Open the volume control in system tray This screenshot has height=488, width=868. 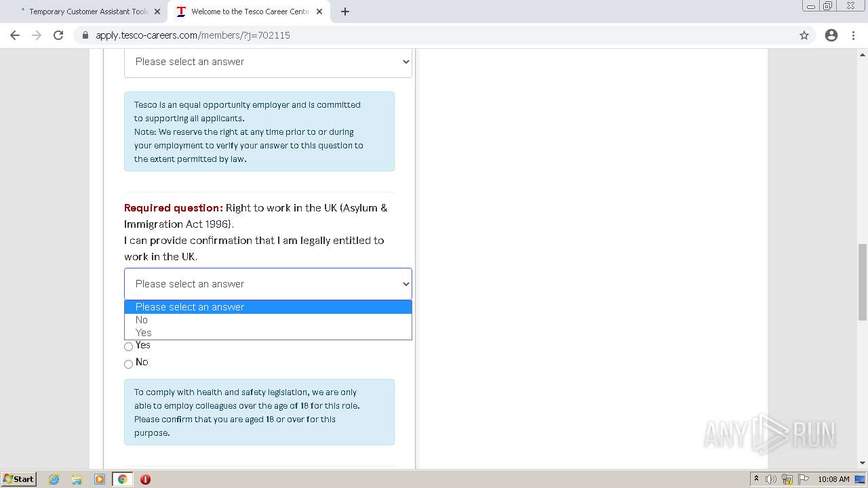pyautogui.click(x=771, y=479)
